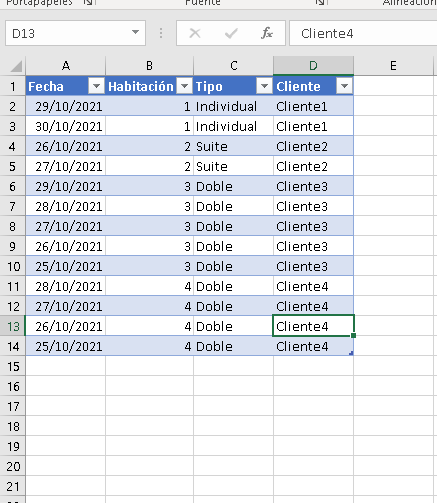Select cell A7 with 28/10/2021
The width and height of the screenshot is (437, 503).
point(66,206)
